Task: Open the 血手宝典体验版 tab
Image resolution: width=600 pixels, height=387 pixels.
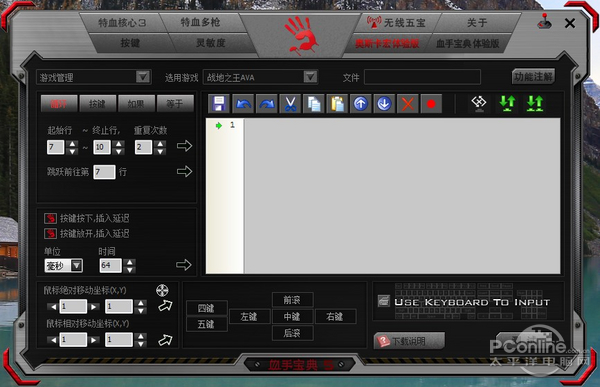Action: point(468,44)
